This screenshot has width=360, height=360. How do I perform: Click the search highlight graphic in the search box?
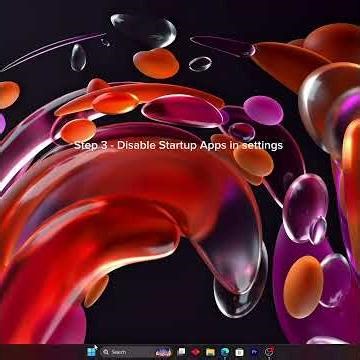click(x=164, y=352)
